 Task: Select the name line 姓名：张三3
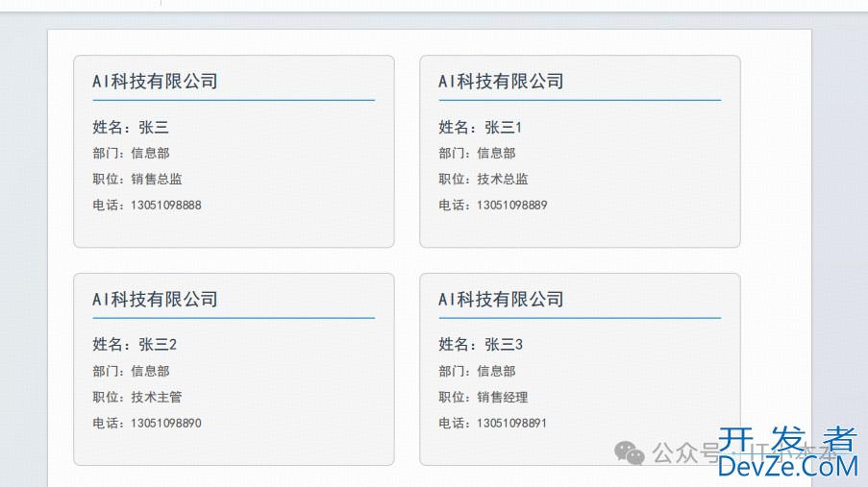481,345
